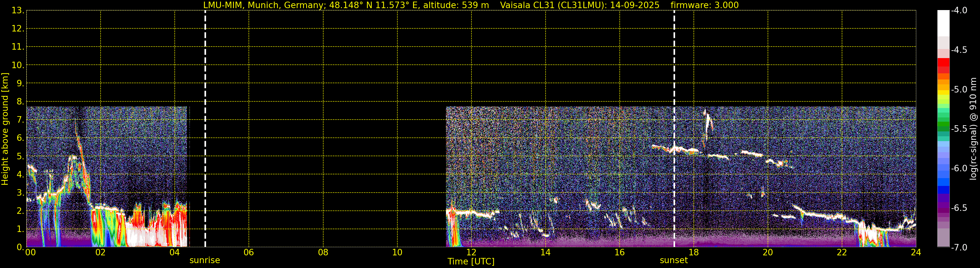Click height-axis tick label '8.'

tap(20, 102)
